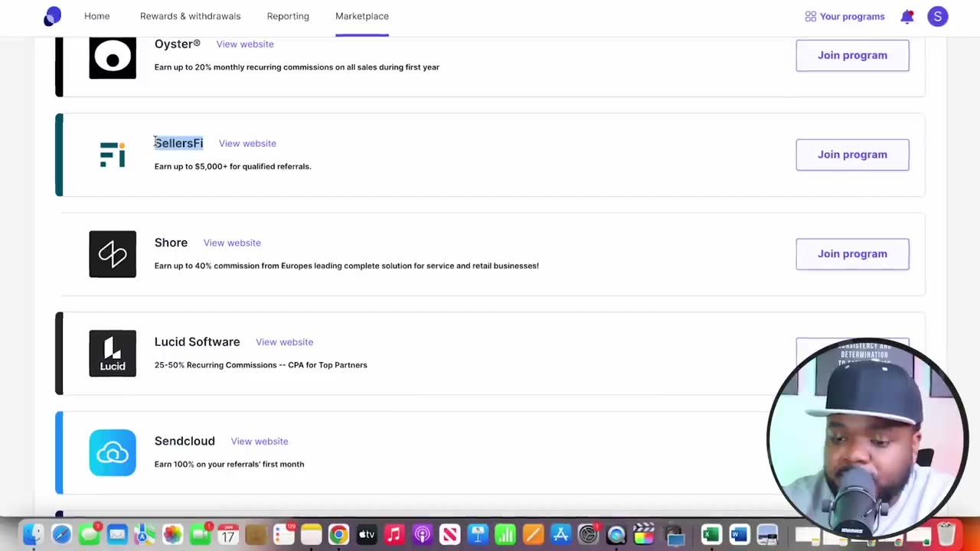Viewport: 980px width, 551px height.
Task: Open Podcasts from the dock
Action: pos(422,534)
